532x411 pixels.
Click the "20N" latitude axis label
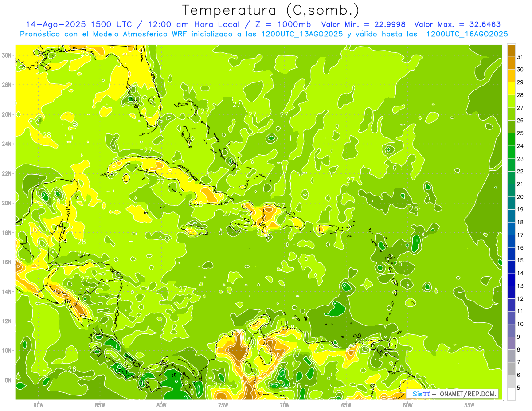(7, 203)
